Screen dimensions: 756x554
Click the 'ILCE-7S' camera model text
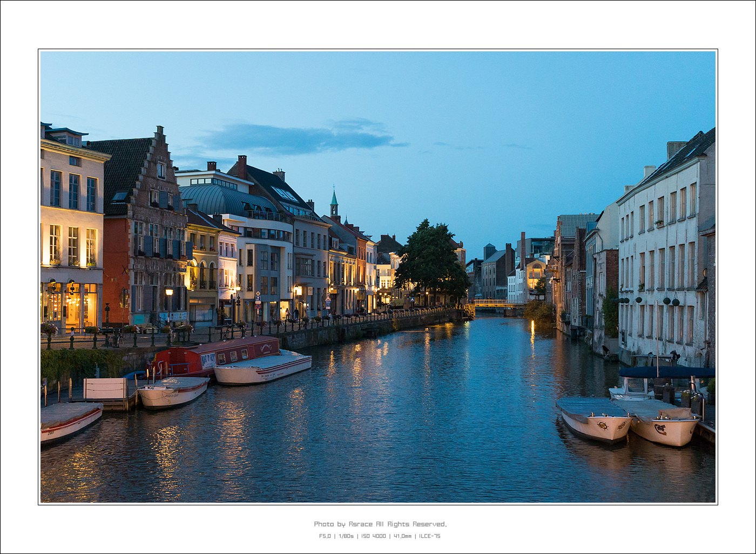pos(430,536)
